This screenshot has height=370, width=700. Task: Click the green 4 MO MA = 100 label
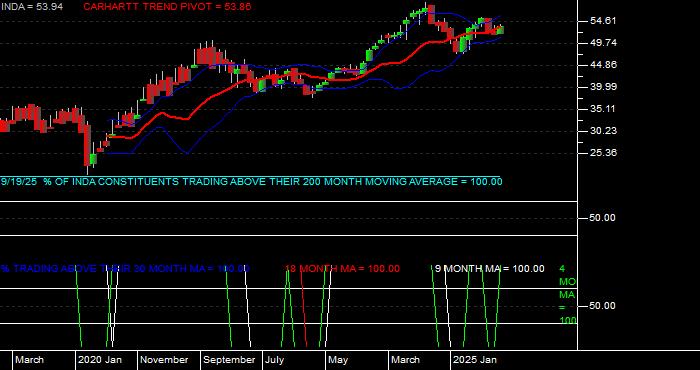[x=568, y=295]
